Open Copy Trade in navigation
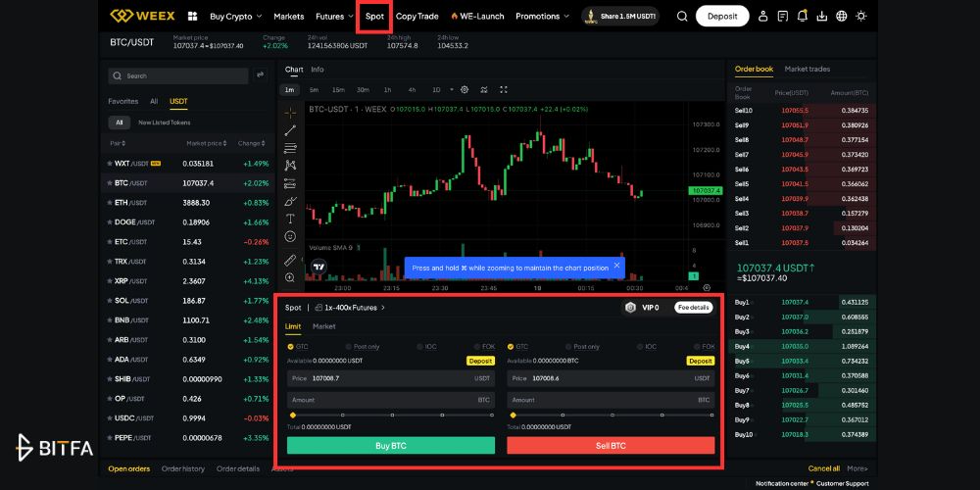 [x=416, y=17]
